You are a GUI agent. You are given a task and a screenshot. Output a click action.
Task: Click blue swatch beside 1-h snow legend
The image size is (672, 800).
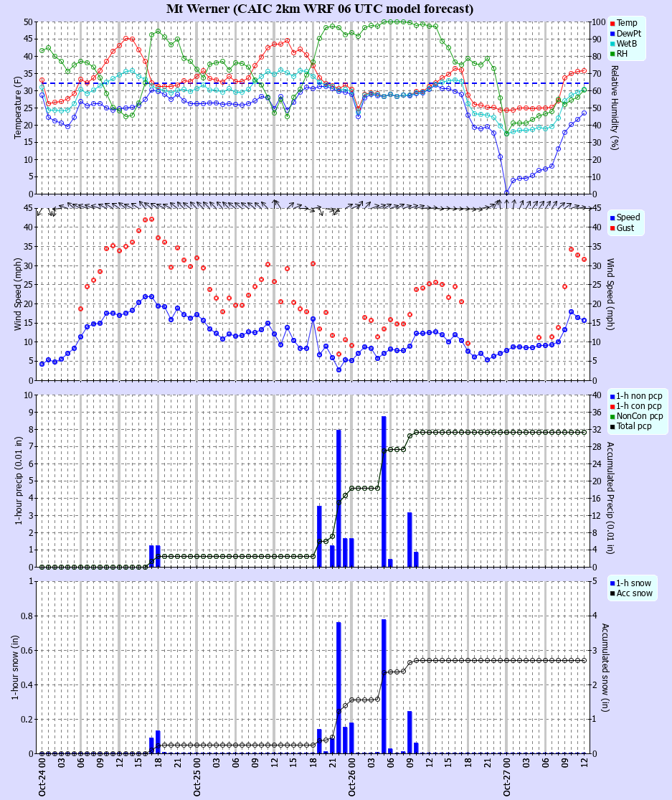[612, 583]
